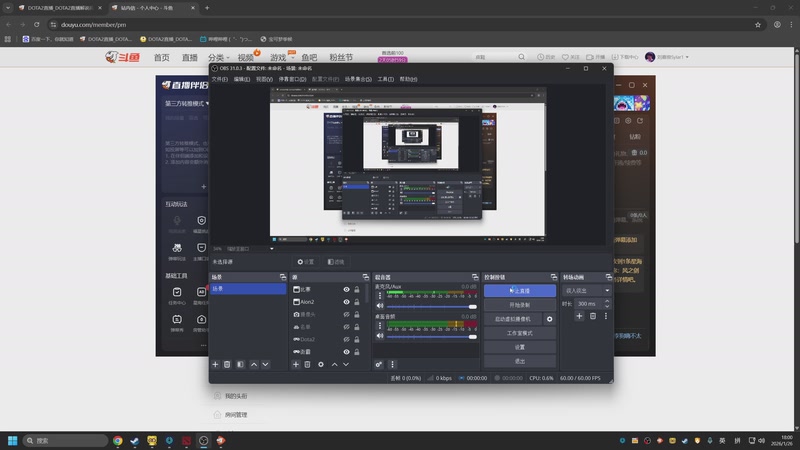
Task: Remove the transition with the trash icon
Action: point(593,316)
